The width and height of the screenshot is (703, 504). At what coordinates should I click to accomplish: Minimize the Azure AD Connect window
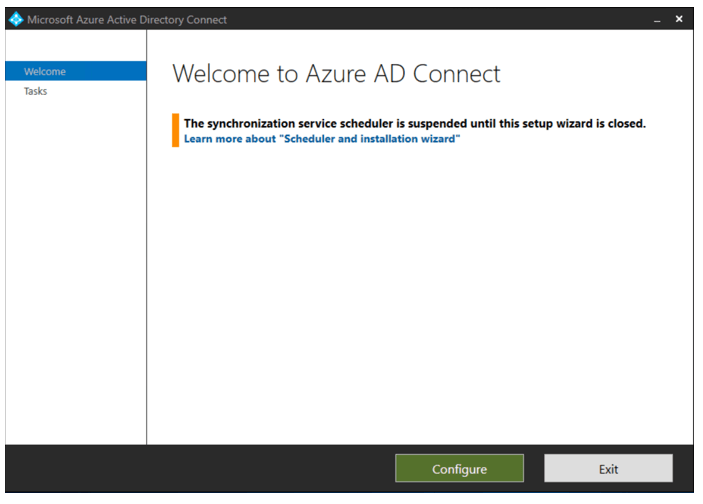tap(657, 20)
